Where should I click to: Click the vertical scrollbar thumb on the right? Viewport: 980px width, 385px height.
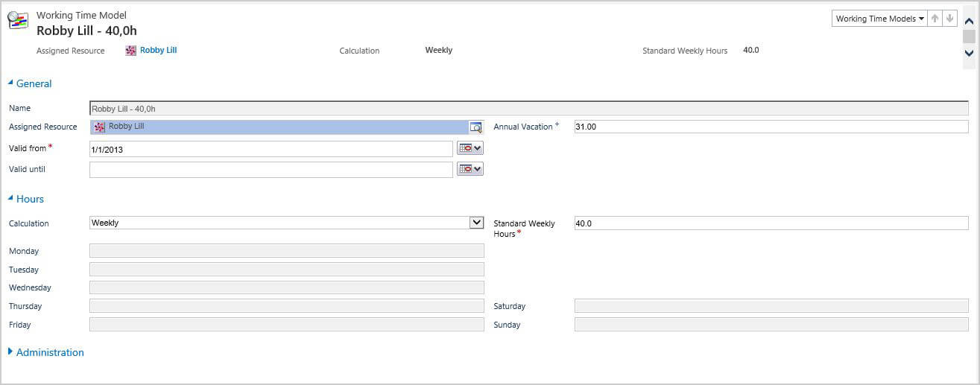(969, 37)
